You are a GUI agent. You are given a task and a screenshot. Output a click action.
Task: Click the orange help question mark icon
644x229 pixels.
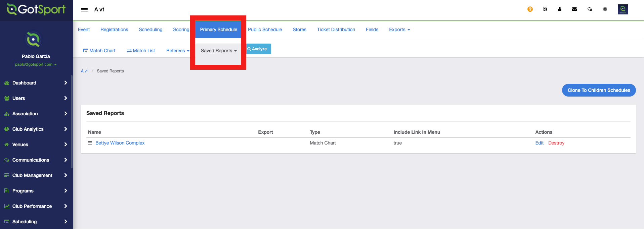530,9
